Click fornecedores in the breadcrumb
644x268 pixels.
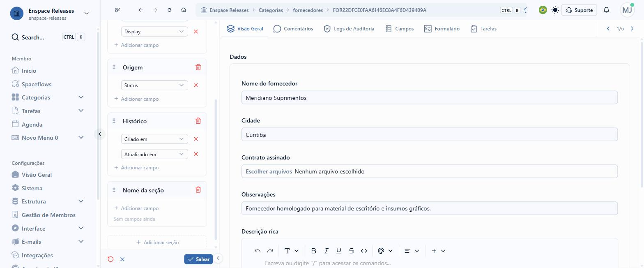coord(308,10)
